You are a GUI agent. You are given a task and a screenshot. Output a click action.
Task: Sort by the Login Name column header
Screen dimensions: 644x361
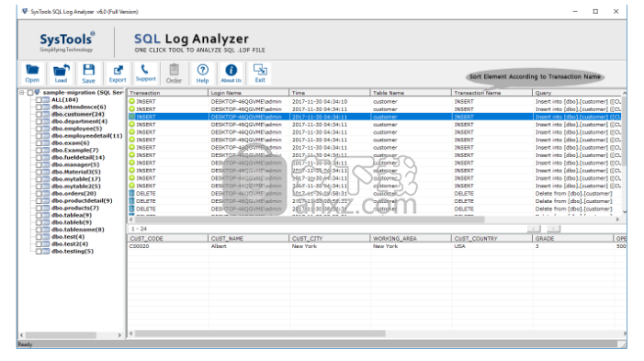(x=248, y=93)
